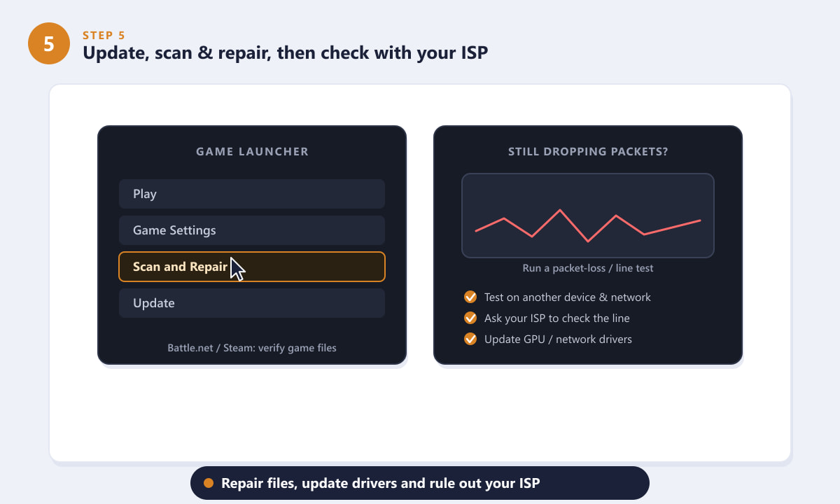The width and height of the screenshot is (840, 504).
Task: Toggle the Ask your ISP check mark
Action: coord(470,318)
